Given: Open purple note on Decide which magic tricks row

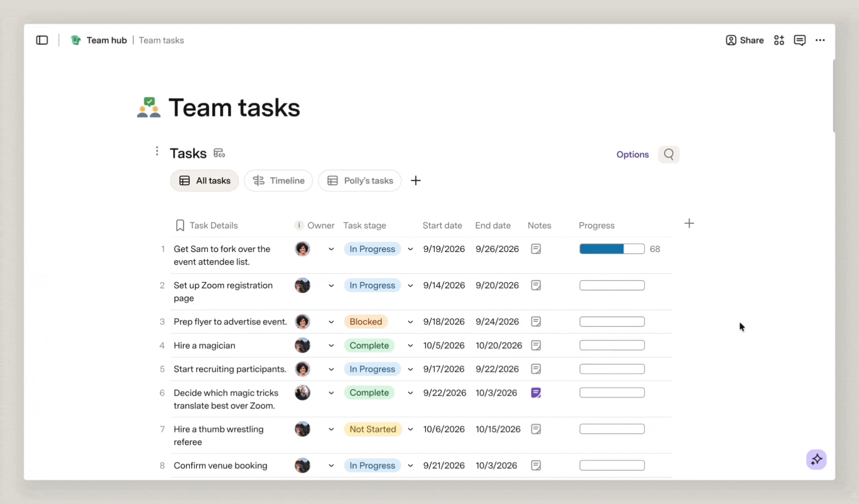Looking at the screenshot, I should [536, 393].
